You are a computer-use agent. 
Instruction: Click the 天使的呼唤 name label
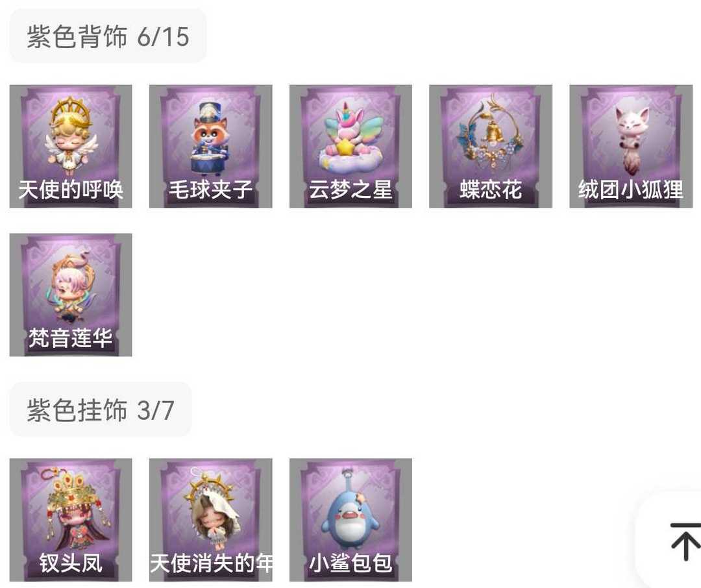tap(71, 189)
